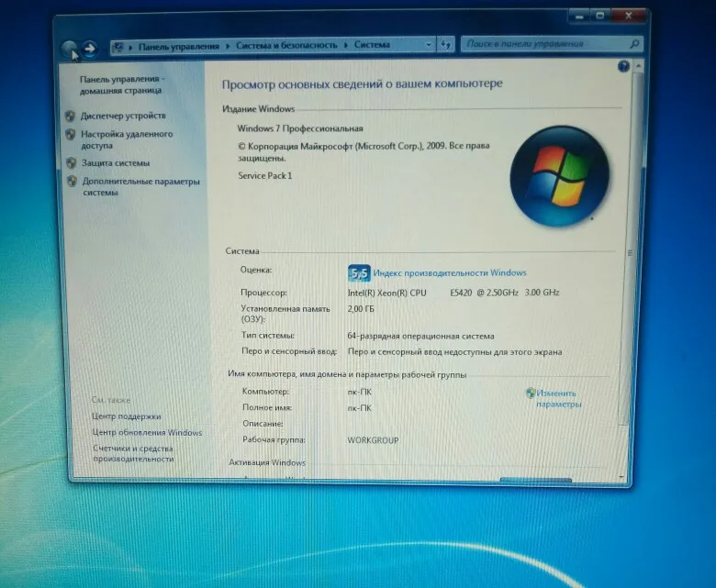The height and width of the screenshot is (588, 716).
Task: Click the shield icon next to Настройка удаленного доступа
Action: pyautogui.click(x=71, y=135)
